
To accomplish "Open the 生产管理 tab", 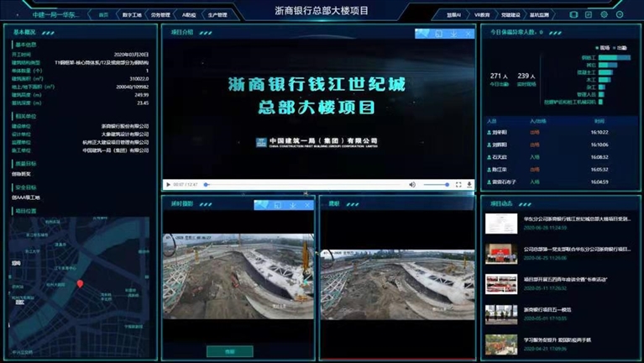I will 217,15.
